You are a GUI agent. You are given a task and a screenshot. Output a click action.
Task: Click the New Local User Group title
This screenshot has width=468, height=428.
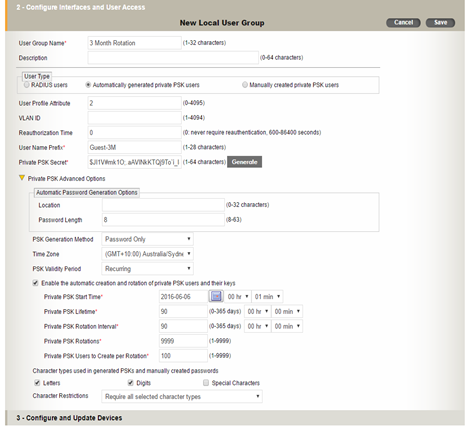pos(222,23)
